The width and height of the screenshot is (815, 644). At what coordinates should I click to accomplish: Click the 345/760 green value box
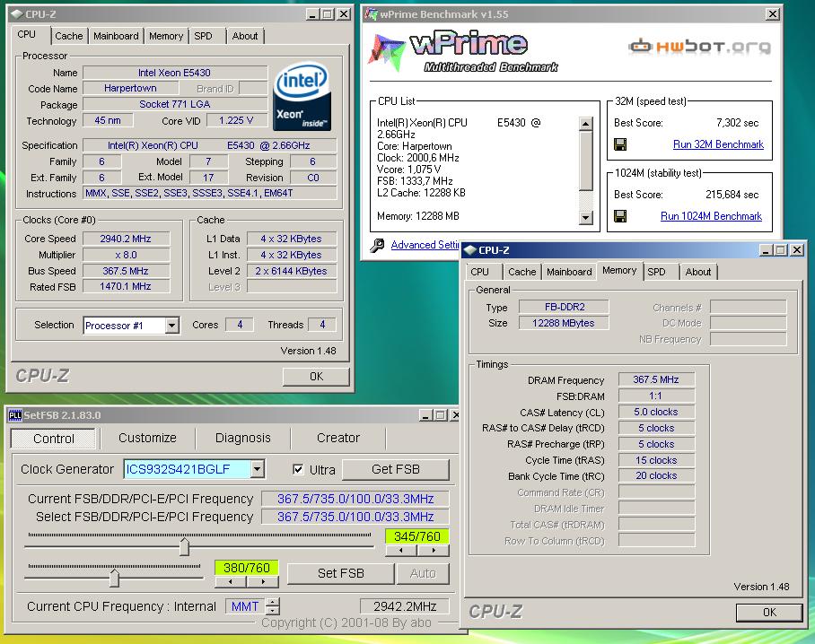(x=416, y=536)
